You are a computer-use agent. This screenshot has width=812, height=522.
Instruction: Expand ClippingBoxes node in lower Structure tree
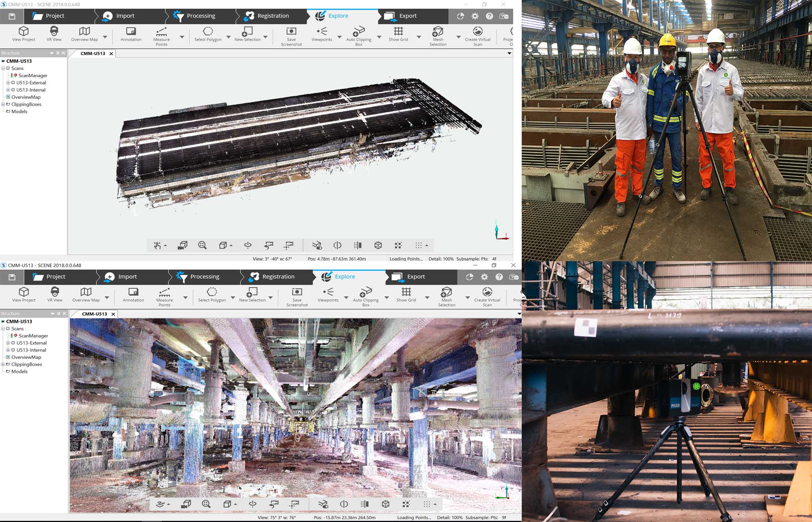pyautogui.click(x=3, y=364)
